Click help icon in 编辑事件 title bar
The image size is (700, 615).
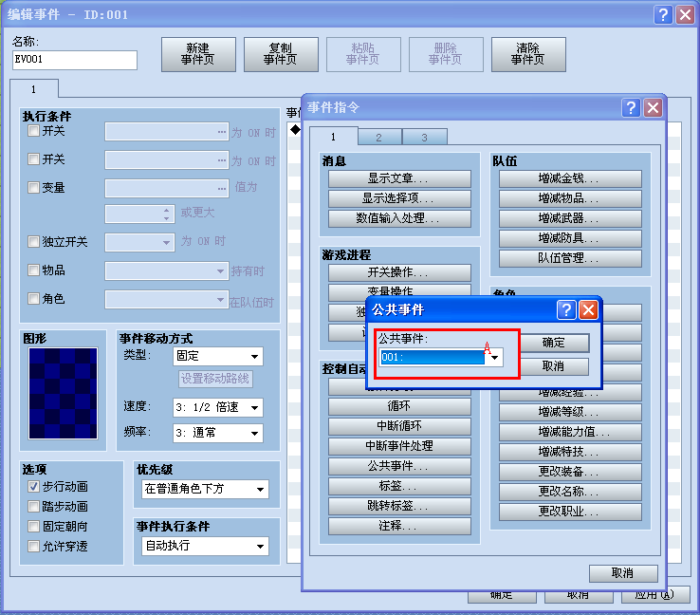(x=663, y=15)
